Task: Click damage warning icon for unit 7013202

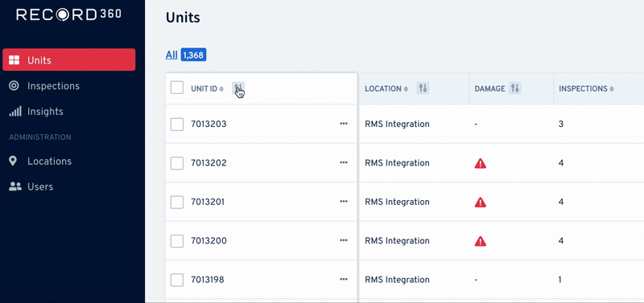Action: click(x=480, y=163)
